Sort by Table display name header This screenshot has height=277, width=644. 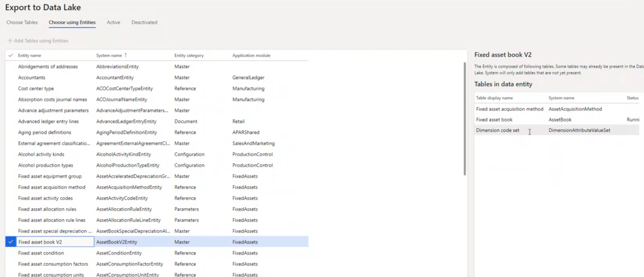pyautogui.click(x=494, y=98)
